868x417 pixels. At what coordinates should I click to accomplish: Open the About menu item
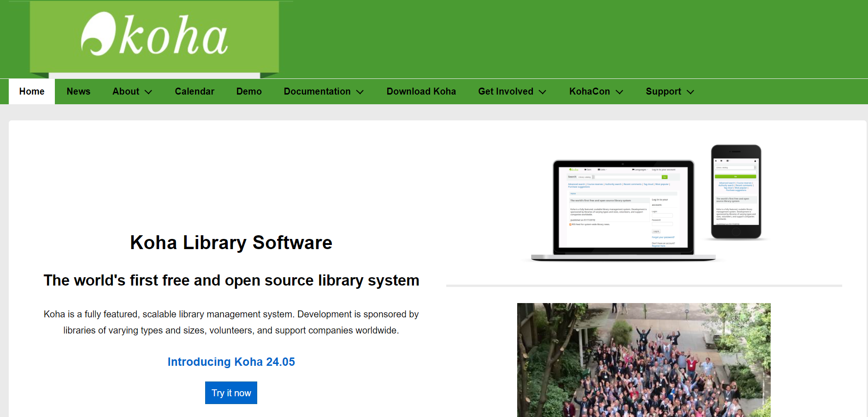pos(126,91)
